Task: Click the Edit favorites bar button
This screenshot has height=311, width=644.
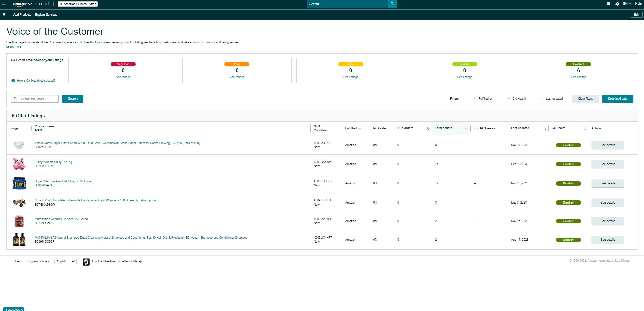Action: point(636,15)
